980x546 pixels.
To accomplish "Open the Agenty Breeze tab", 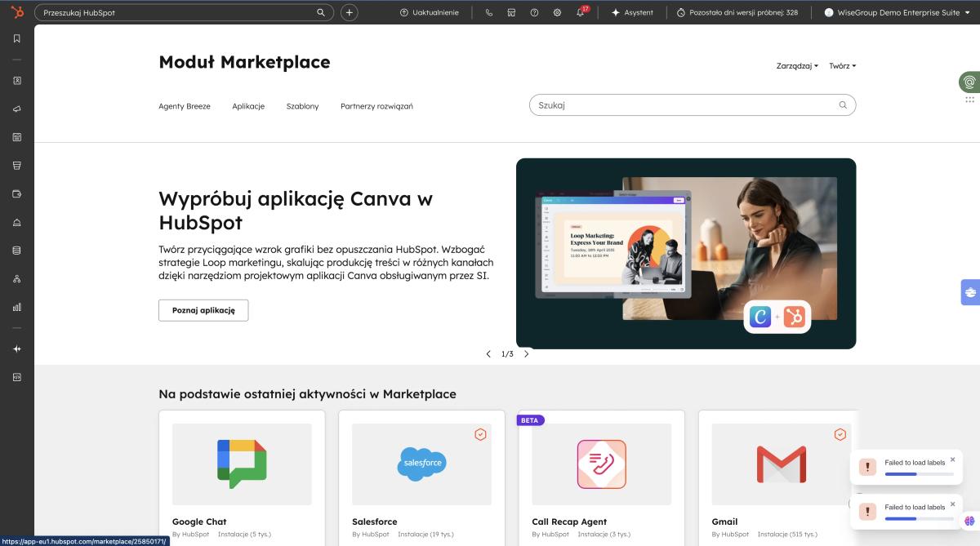I will pos(185,106).
